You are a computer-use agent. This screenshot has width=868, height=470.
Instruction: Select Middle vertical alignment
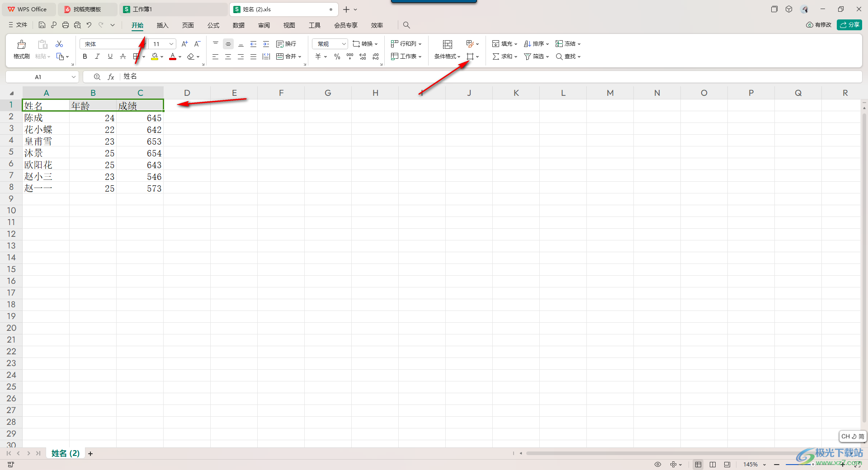tap(228, 44)
